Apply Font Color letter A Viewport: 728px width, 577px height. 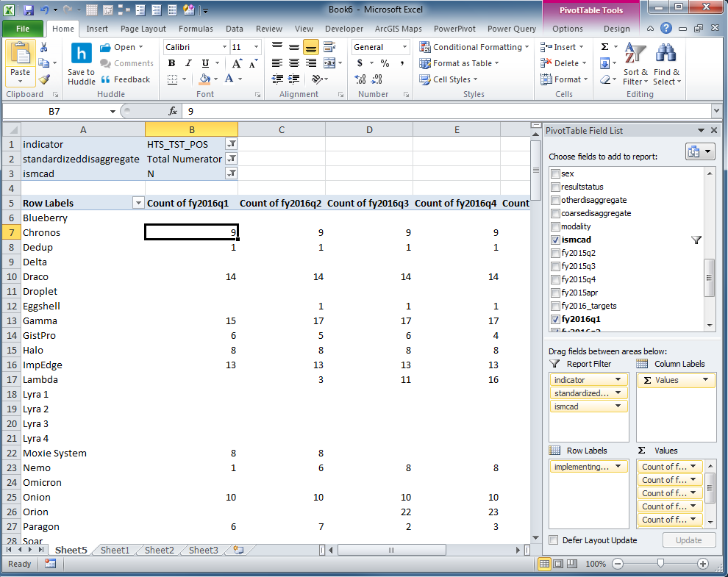(229, 79)
